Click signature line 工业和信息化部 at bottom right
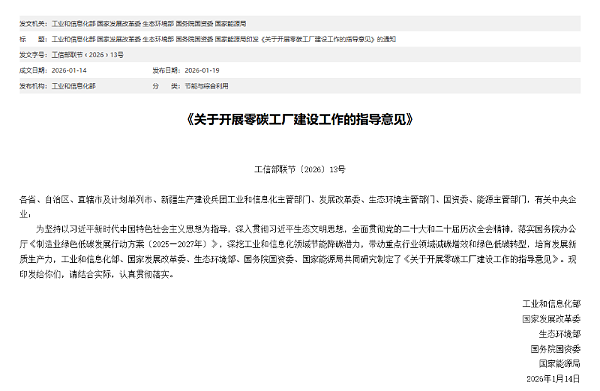The image size is (600, 391). click(x=552, y=304)
